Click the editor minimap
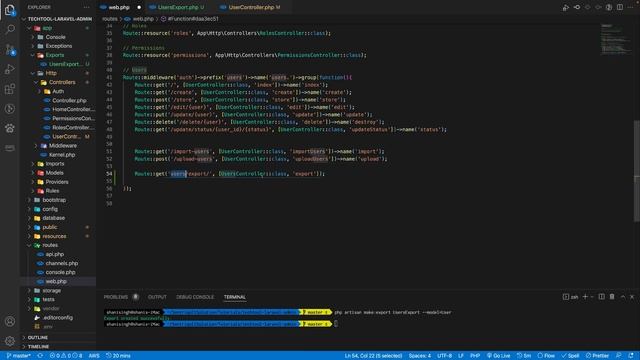The image size is (640, 360). click(x=616, y=39)
